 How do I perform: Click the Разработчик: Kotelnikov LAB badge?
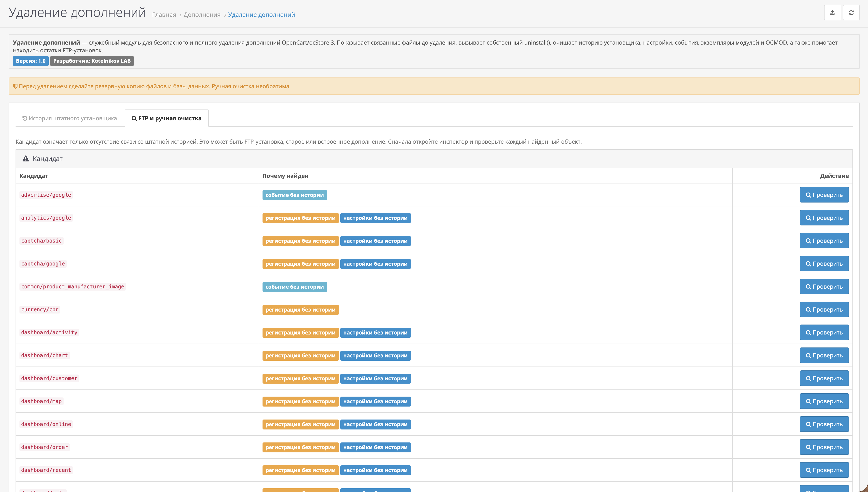tap(92, 61)
